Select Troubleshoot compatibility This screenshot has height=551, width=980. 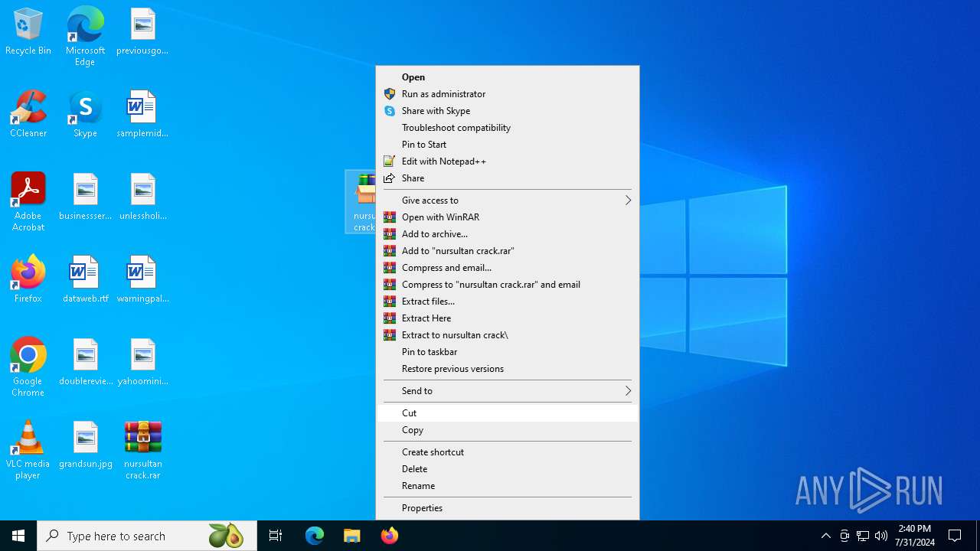click(x=508, y=128)
